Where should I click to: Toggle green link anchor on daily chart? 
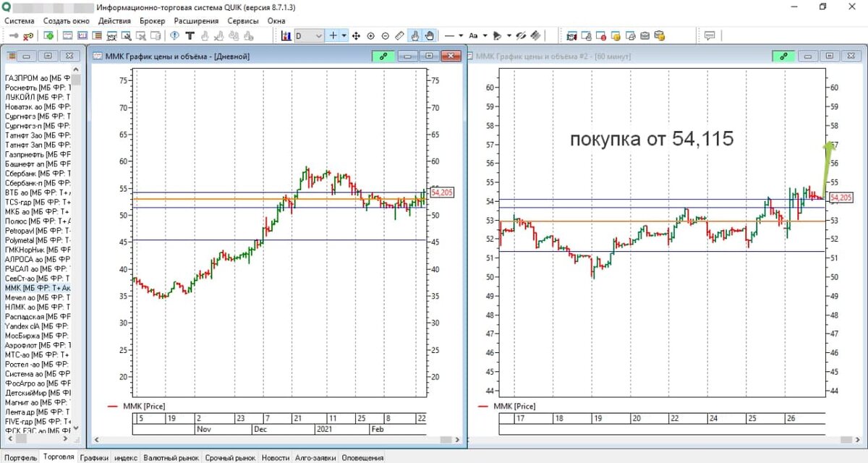pos(383,56)
